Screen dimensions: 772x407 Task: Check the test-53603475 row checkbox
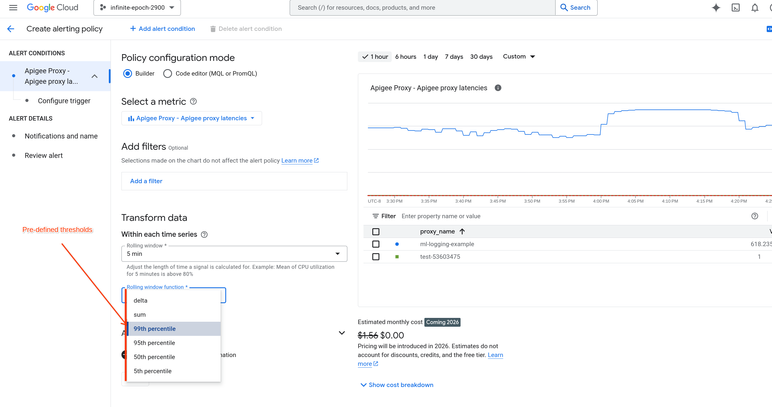pyautogui.click(x=376, y=257)
